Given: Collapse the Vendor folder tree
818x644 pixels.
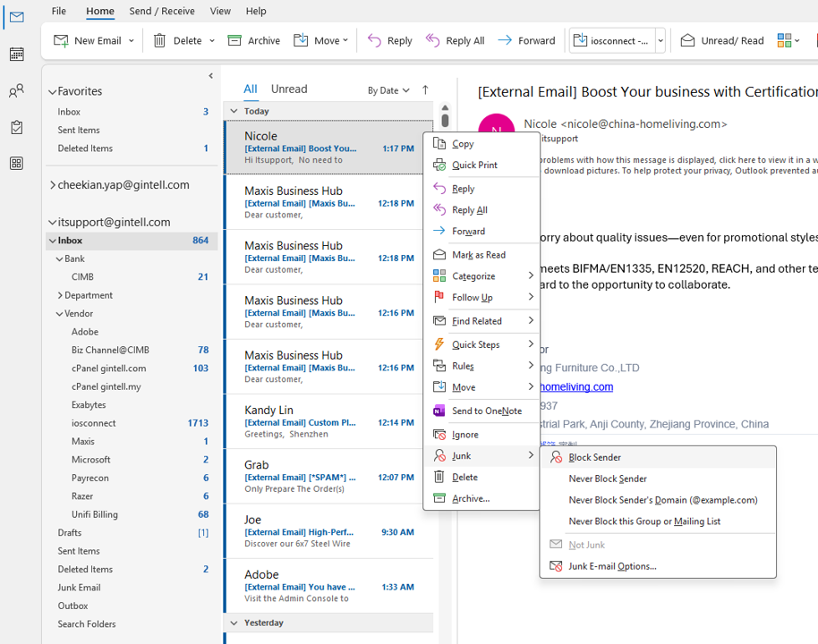Looking at the screenshot, I should tap(60, 314).
